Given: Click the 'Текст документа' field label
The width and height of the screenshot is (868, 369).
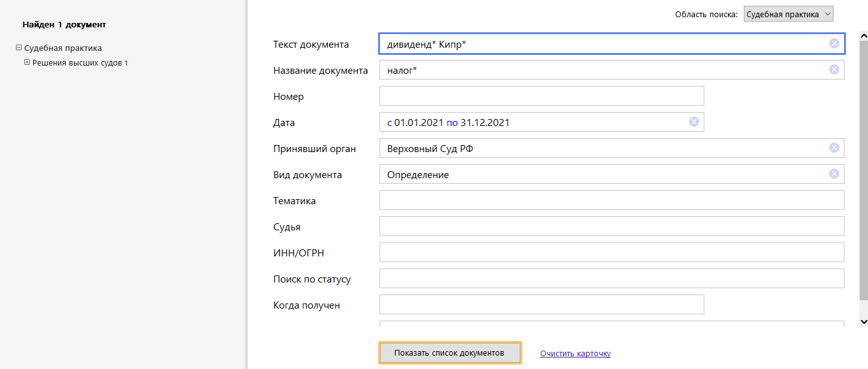Looking at the screenshot, I should click(311, 45).
